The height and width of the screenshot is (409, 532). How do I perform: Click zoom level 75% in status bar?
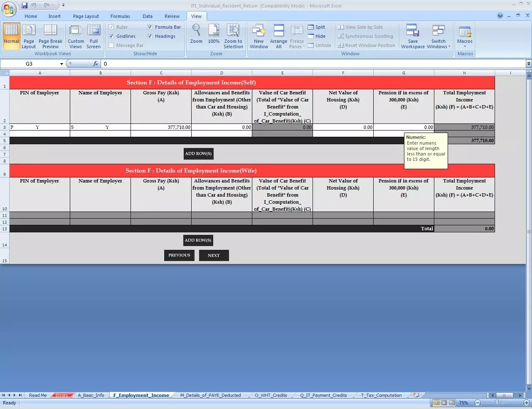[463, 403]
